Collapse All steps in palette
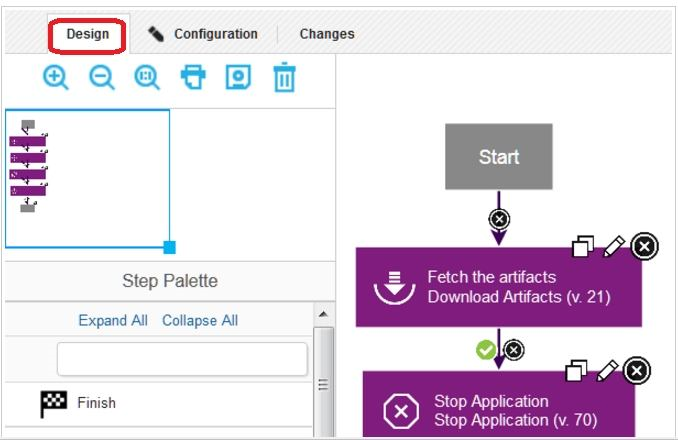Screen dimensions: 678x440 click(200, 321)
